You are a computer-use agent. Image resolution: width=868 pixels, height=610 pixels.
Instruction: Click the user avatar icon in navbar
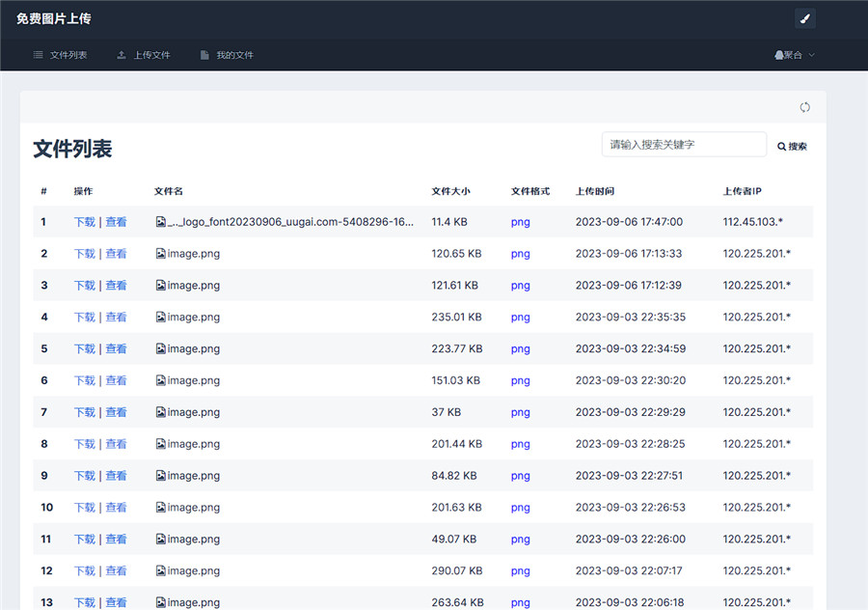pyautogui.click(x=778, y=55)
